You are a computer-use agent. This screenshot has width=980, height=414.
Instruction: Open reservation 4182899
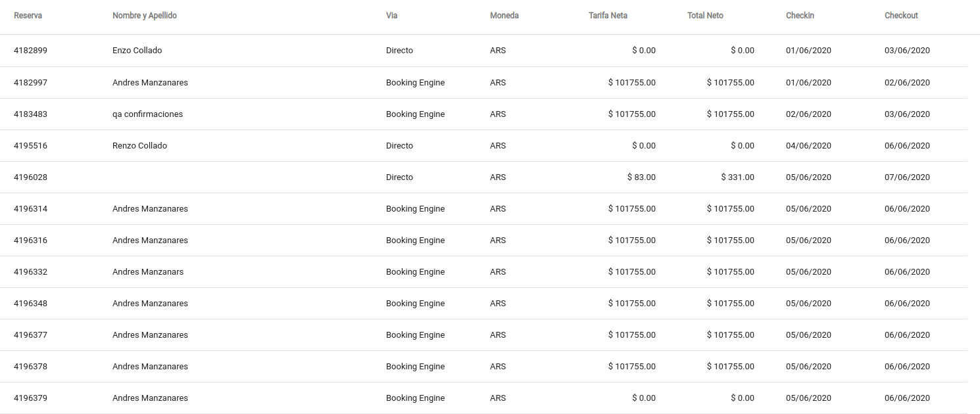pyautogui.click(x=30, y=51)
